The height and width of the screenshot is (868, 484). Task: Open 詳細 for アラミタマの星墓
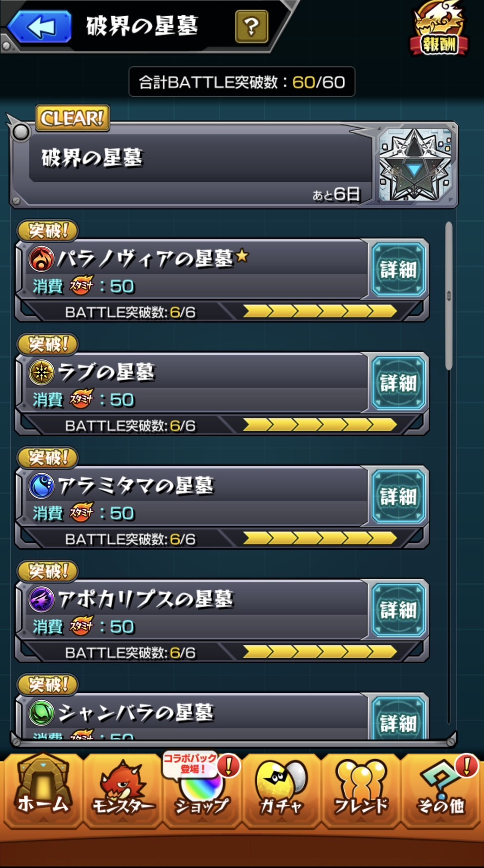click(398, 497)
